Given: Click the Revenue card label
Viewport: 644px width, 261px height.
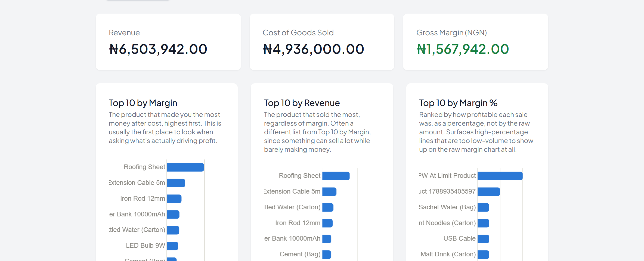Looking at the screenshot, I should pyautogui.click(x=124, y=33).
